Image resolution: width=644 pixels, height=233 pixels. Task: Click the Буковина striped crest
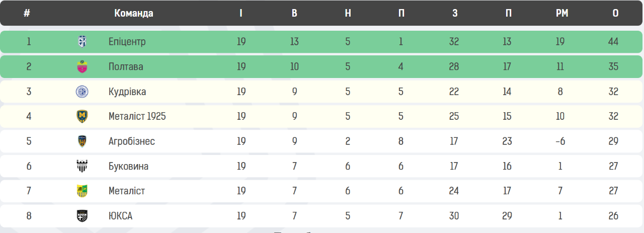click(x=82, y=166)
